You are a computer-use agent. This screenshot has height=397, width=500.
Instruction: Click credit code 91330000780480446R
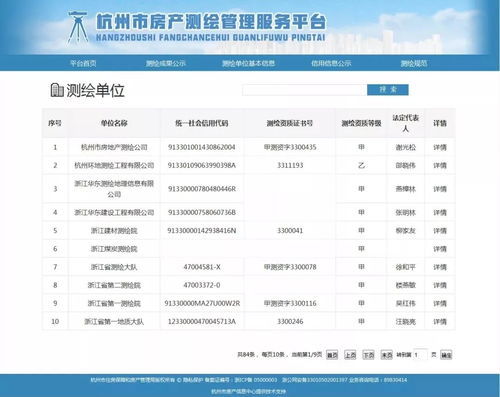pos(202,189)
